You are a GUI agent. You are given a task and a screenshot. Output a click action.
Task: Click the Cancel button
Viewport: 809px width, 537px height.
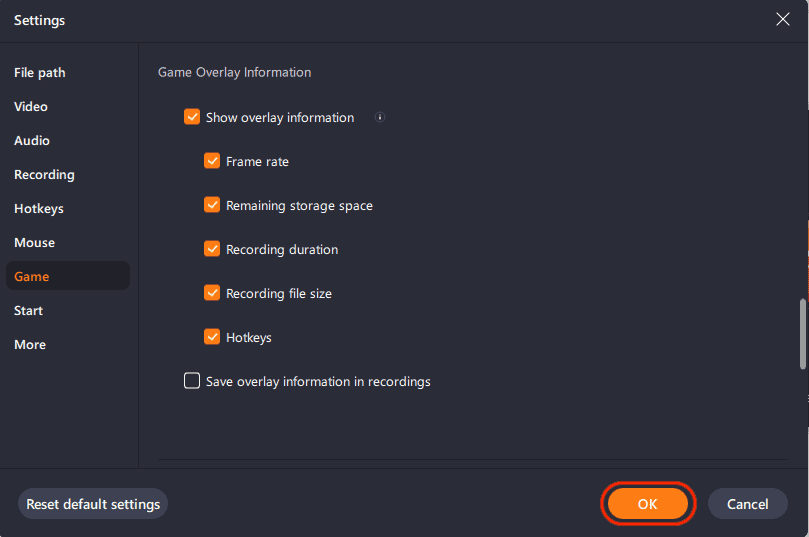pos(747,504)
